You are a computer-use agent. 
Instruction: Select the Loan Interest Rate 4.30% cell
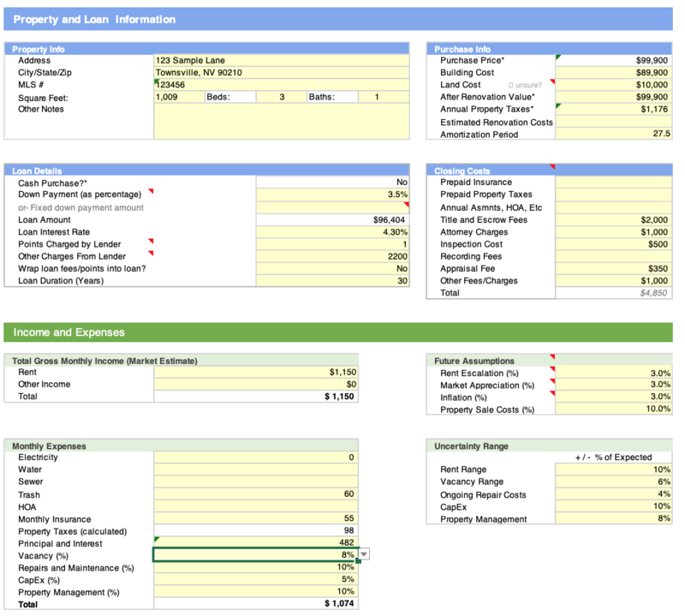333,232
